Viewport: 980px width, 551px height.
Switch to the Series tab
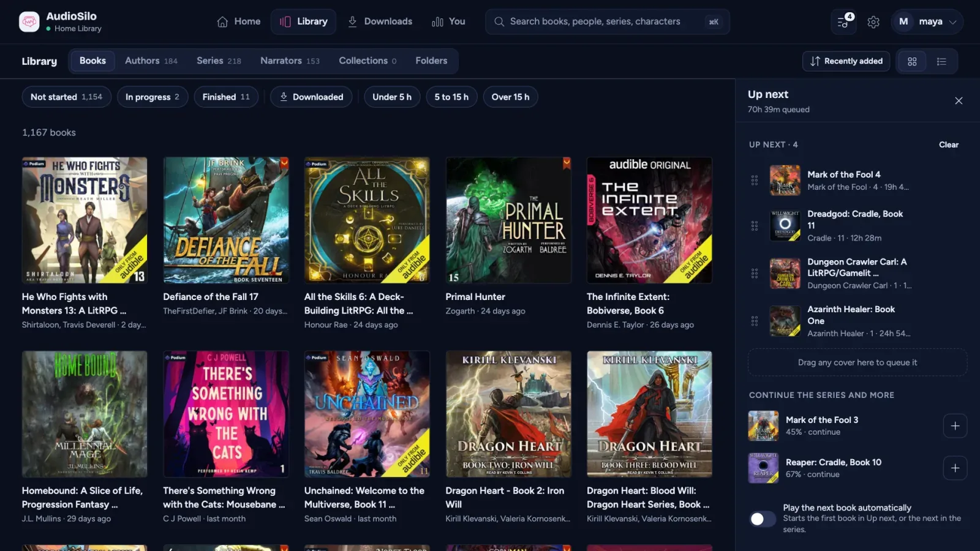[x=219, y=61]
